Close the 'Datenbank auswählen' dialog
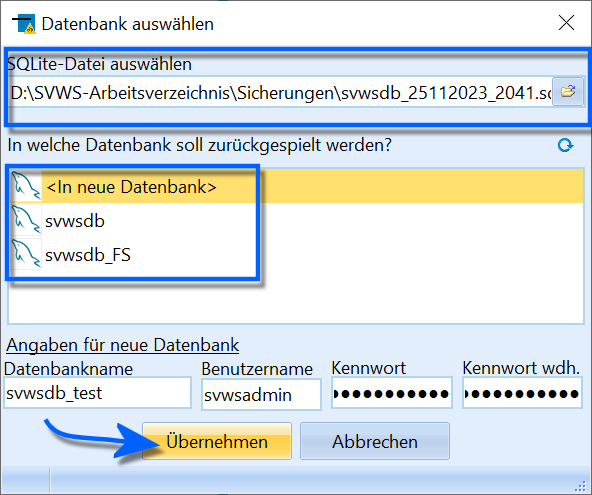This screenshot has height=495, width=592. click(x=566, y=23)
